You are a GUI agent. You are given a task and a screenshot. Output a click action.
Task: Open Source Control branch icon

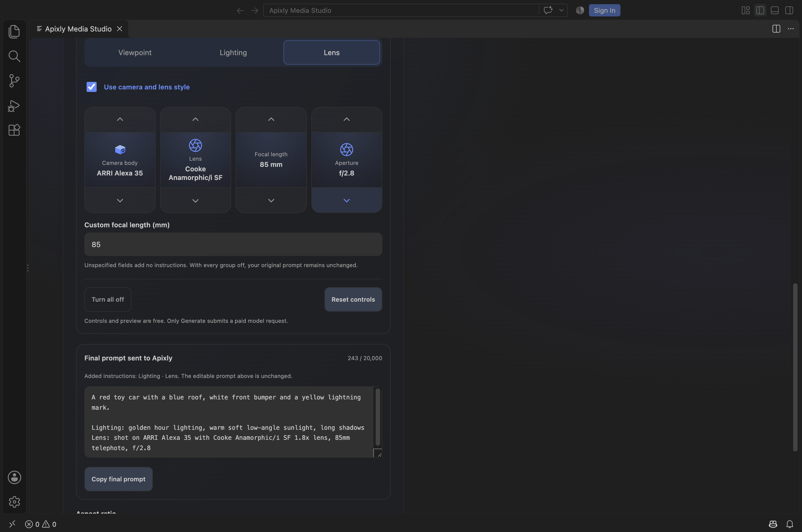coord(14,81)
